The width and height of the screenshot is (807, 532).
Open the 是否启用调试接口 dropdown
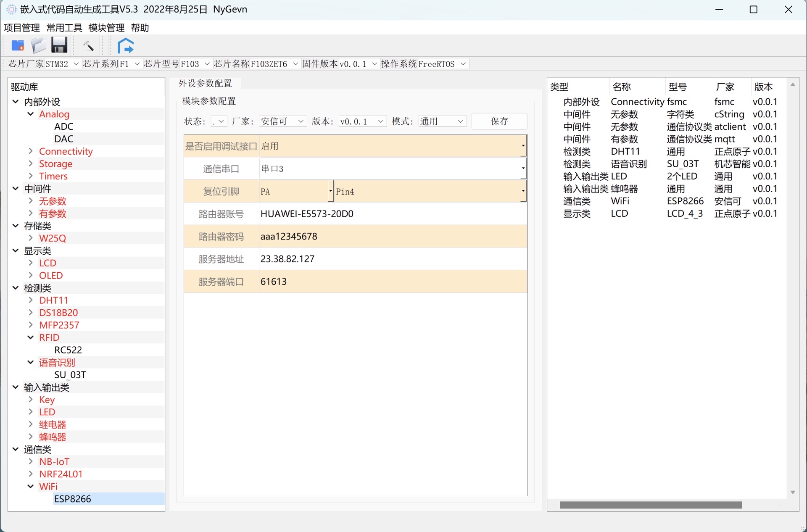tap(523, 146)
